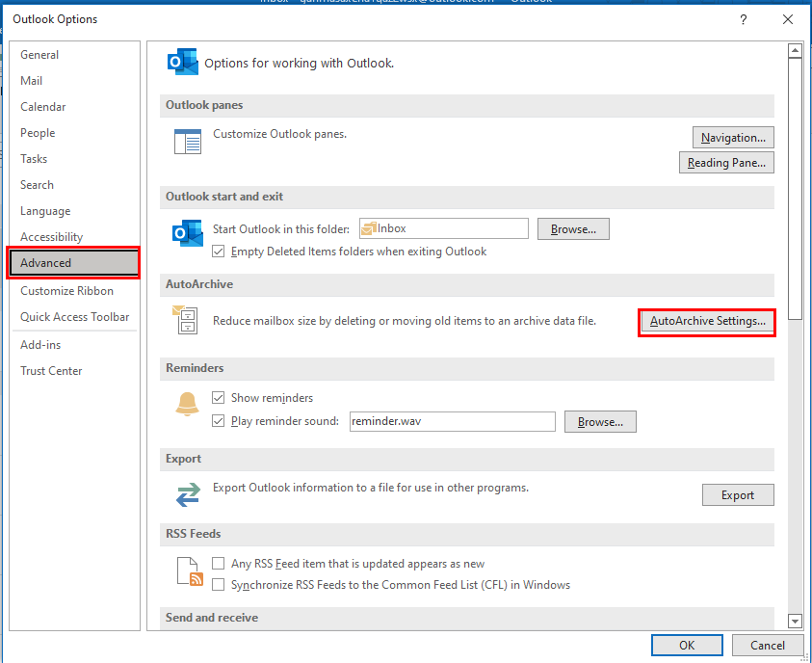The width and height of the screenshot is (812, 663).
Task: Click the 'Export' section heading text
Action: pos(183,459)
